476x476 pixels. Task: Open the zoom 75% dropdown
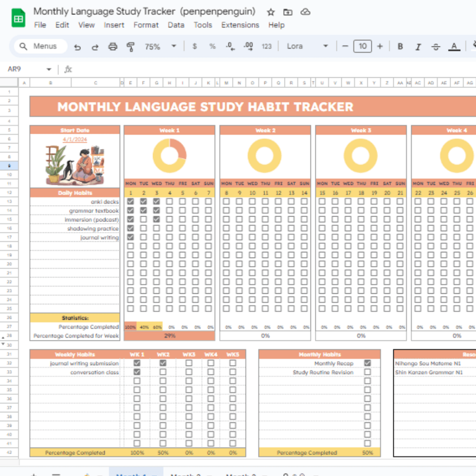[160, 46]
